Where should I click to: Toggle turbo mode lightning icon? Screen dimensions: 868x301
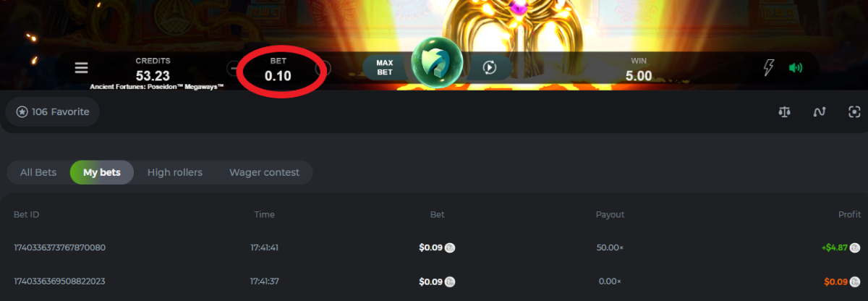[x=769, y=68]
